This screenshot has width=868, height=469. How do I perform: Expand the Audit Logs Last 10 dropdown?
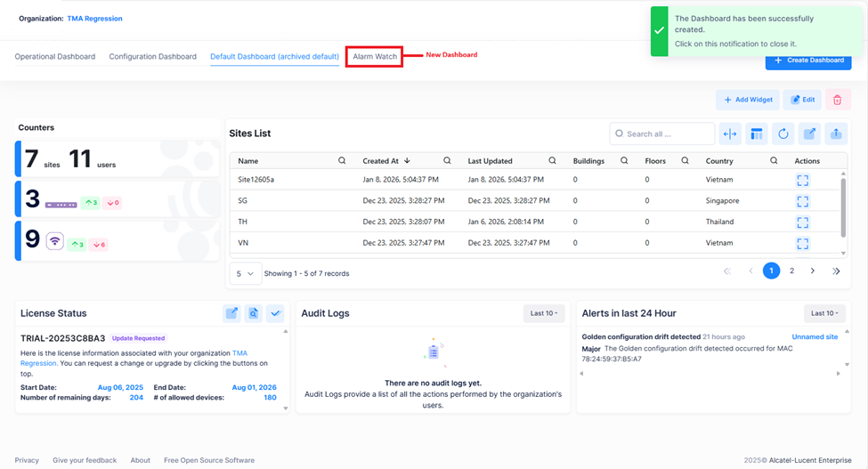click(544, 313)
